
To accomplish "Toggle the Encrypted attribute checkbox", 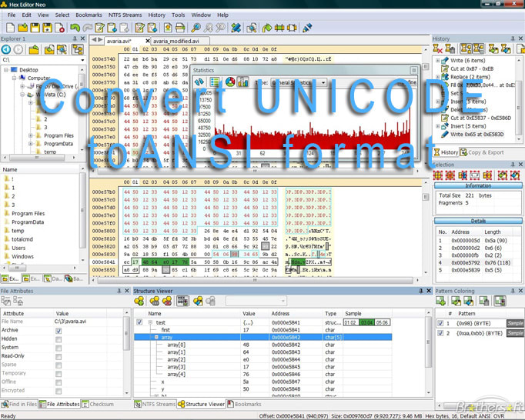I will click(x=59, y=392).
